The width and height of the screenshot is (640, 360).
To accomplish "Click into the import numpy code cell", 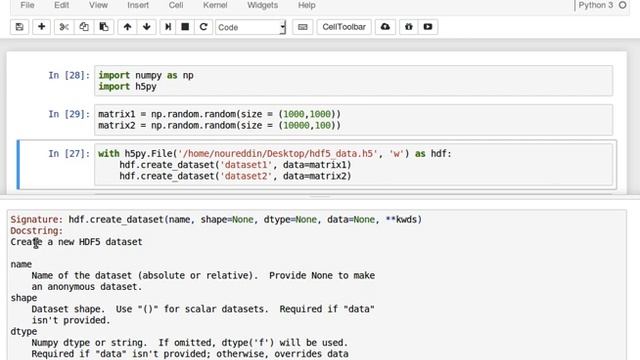I will (x=353, y=81).
